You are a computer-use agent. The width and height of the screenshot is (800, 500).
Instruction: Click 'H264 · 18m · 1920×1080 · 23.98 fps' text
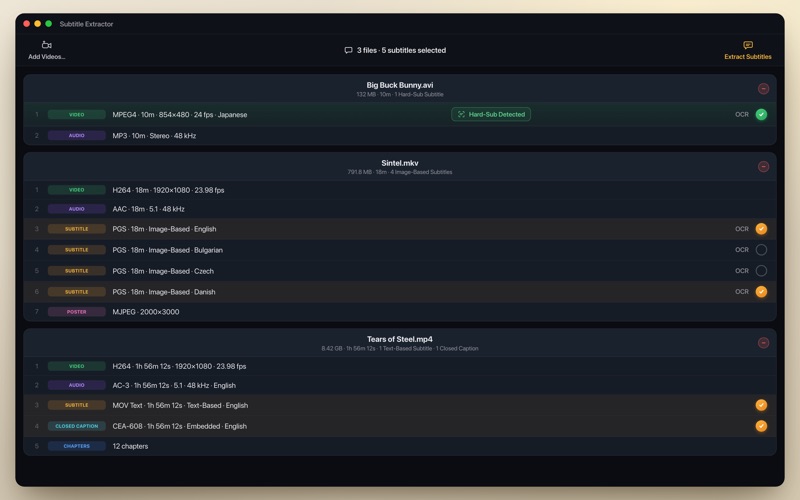(x=168, y=190)
